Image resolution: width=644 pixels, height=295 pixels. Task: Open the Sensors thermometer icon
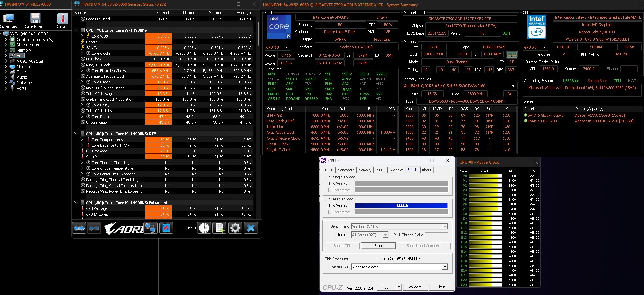tap(63, 18)
